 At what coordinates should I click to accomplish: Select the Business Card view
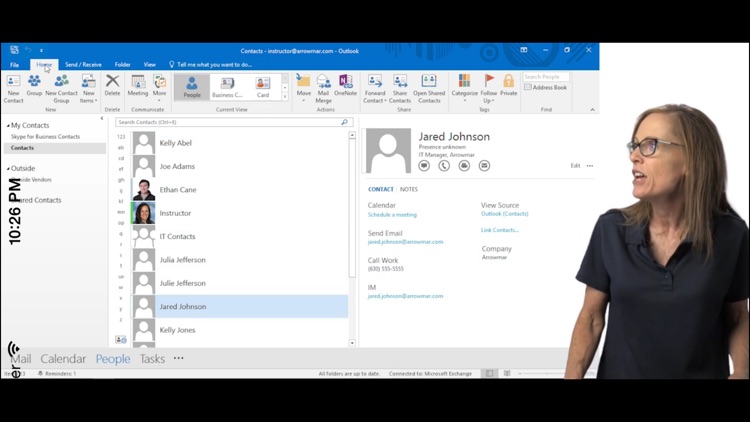[x=227, y=87]
